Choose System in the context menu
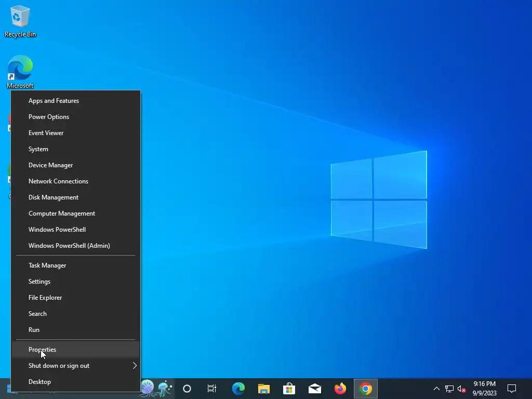532x399 pixels. 76,149
